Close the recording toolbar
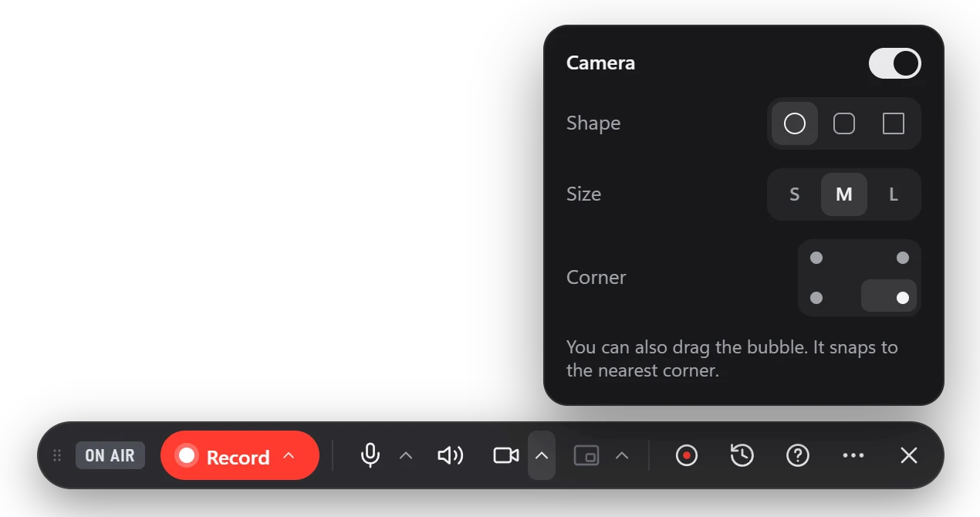The height and width of the screenshot is (517, 980). click(909, 456)
